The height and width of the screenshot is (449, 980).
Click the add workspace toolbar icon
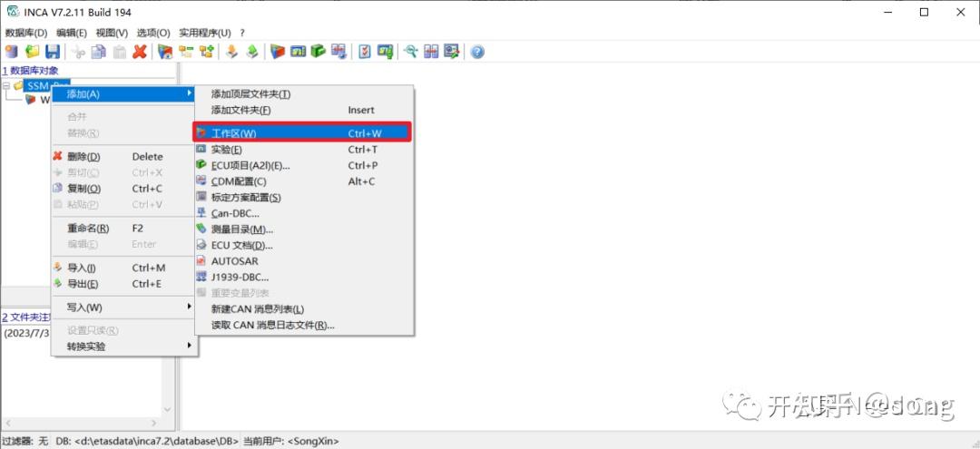[279, 52]
